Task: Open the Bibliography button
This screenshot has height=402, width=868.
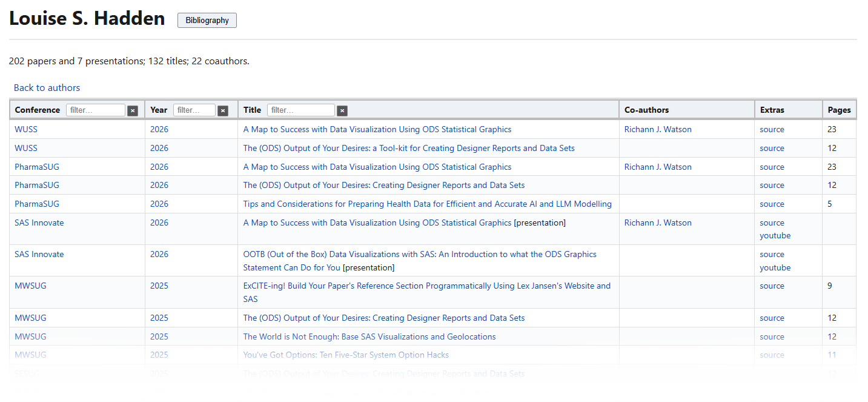Action: coord(207,20)
